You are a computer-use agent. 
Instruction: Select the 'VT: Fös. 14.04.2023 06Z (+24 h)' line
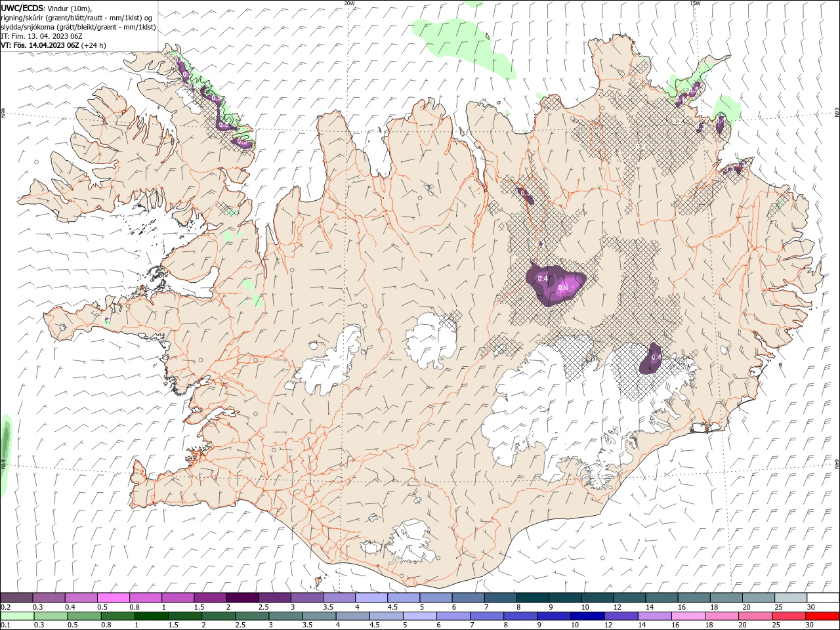53,45
